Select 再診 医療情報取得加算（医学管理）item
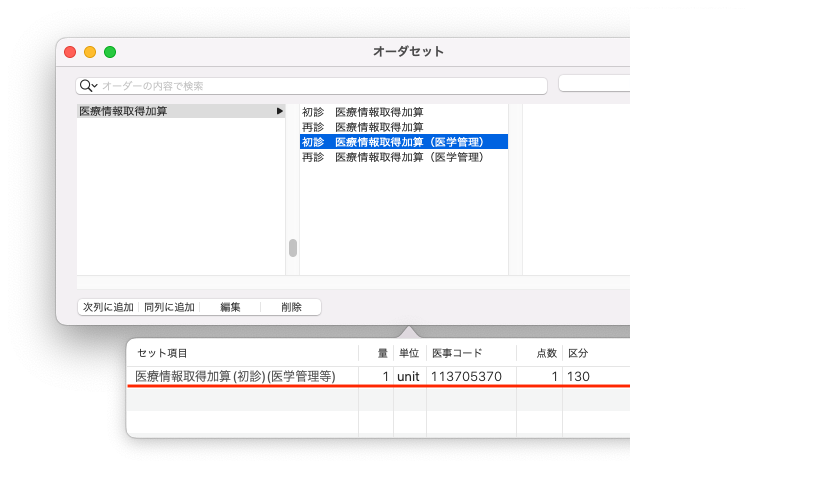This screenshot has width=819, height=478. (393, 157)
